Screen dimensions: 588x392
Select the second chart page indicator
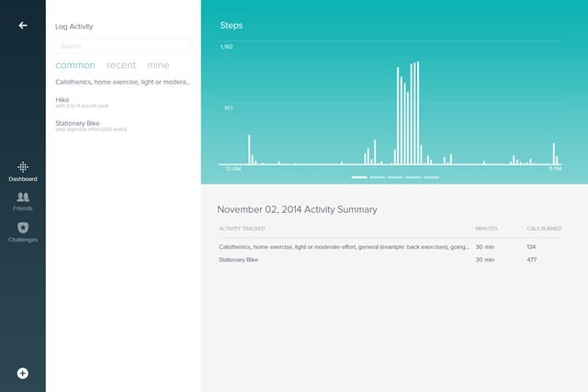(x=377, y=177)
